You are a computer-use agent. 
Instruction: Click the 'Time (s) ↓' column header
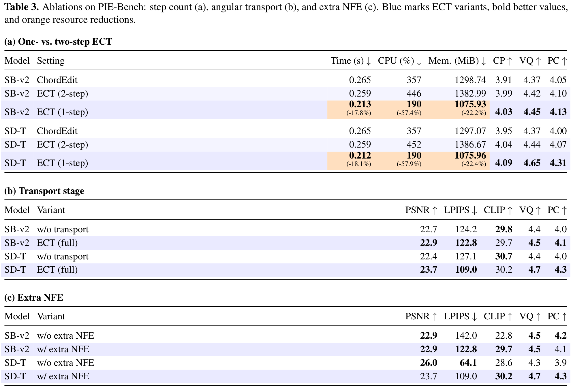[x=351, y=61]
